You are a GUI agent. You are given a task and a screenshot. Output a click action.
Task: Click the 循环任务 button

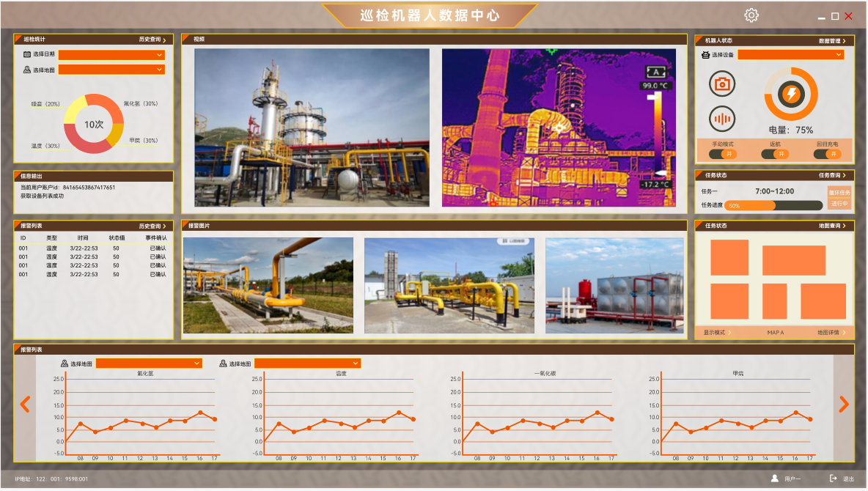839,192
